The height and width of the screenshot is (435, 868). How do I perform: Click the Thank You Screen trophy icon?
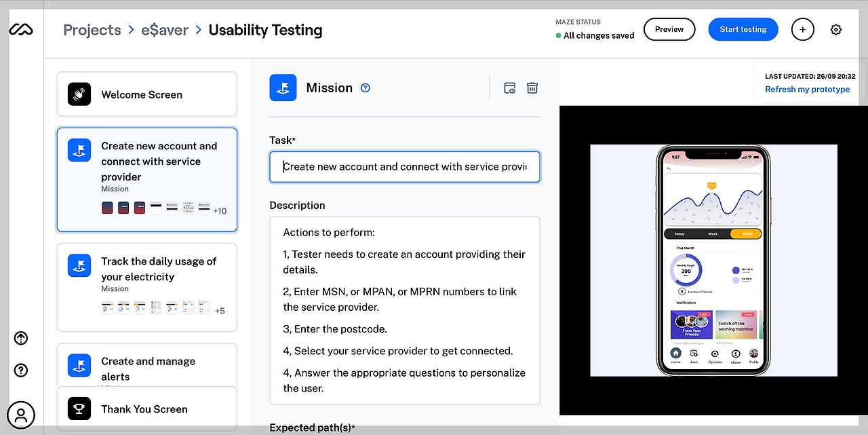pos(79,409)
